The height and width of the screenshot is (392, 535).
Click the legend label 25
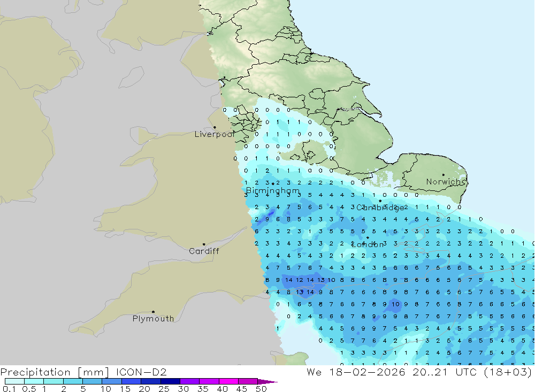(164, 389)
